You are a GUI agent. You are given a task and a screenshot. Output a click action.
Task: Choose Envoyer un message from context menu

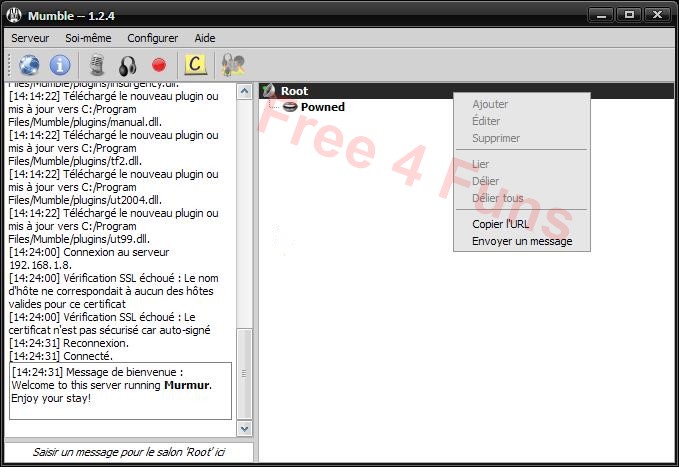[x=522, y=241]
